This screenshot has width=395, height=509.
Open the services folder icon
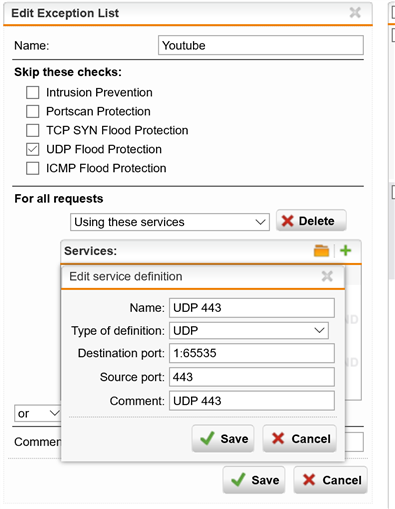[321, 251]
